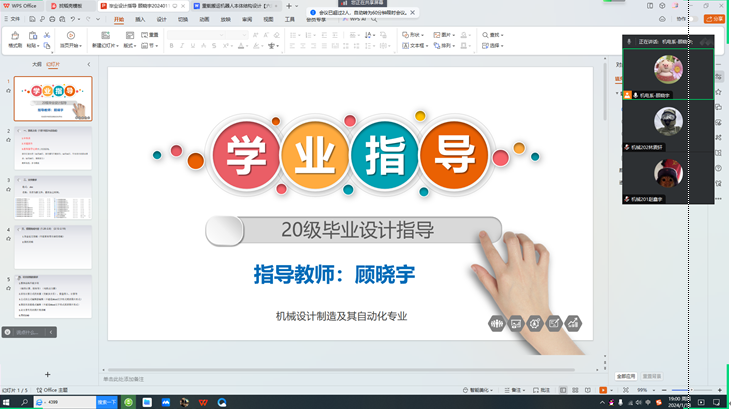Click the notes area 单击此处添加备注

[130, 379]
